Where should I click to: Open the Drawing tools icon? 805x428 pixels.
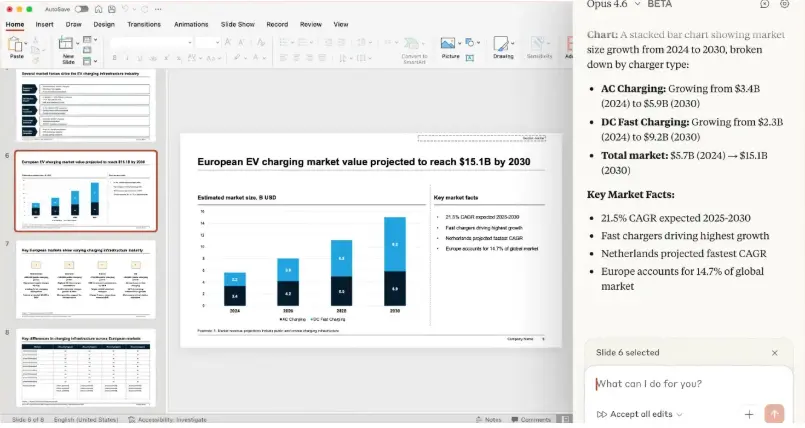tap(503, 46)
